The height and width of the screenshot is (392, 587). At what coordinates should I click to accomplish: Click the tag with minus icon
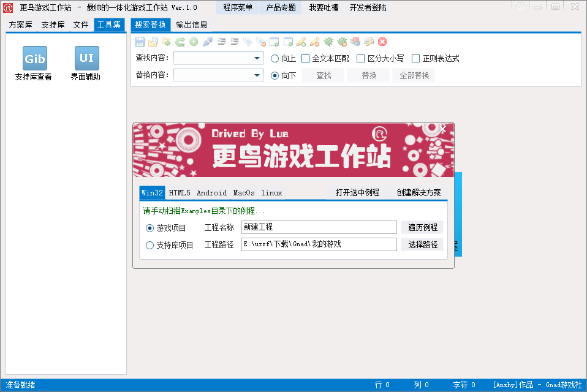coord(261,42)
